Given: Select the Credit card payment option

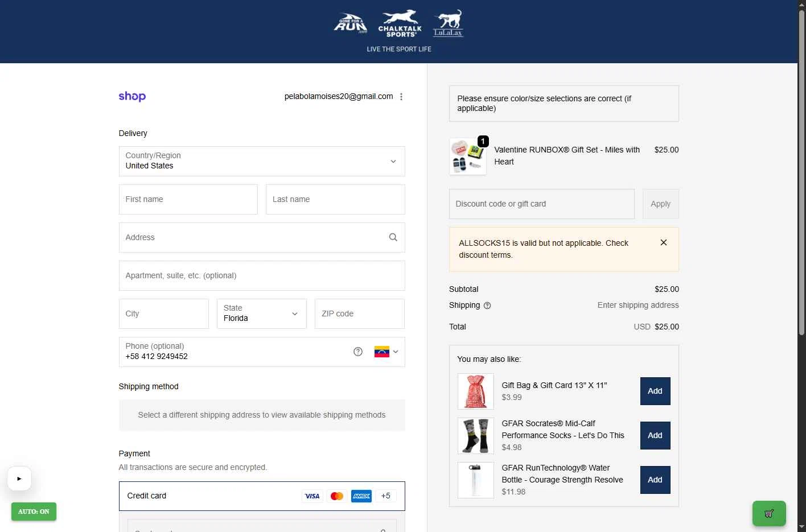Looking at the screenshot, I should point(262,496).
